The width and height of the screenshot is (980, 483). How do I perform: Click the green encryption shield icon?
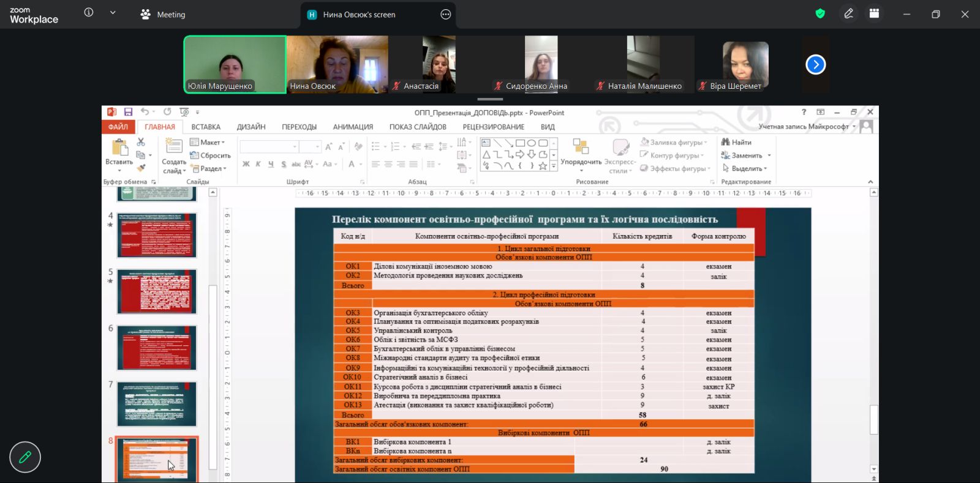coord(820,13)
